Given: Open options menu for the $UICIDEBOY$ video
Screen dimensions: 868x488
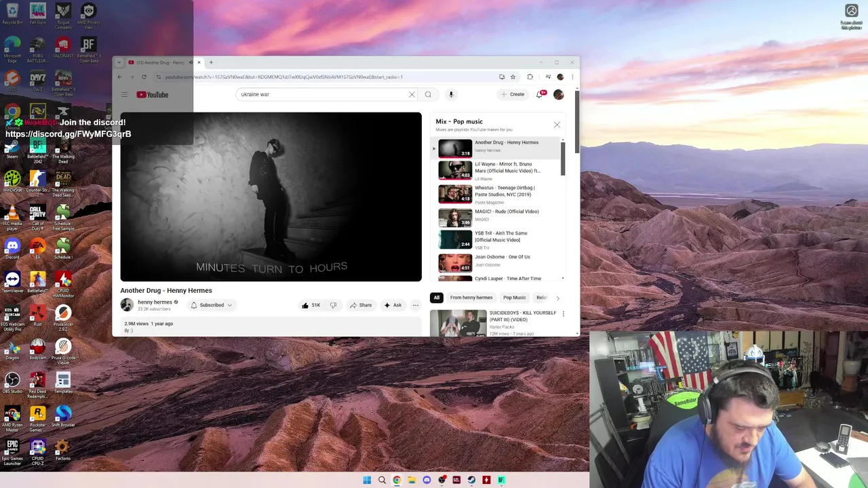Looking at the screenshot, I should tap(563, 314).
